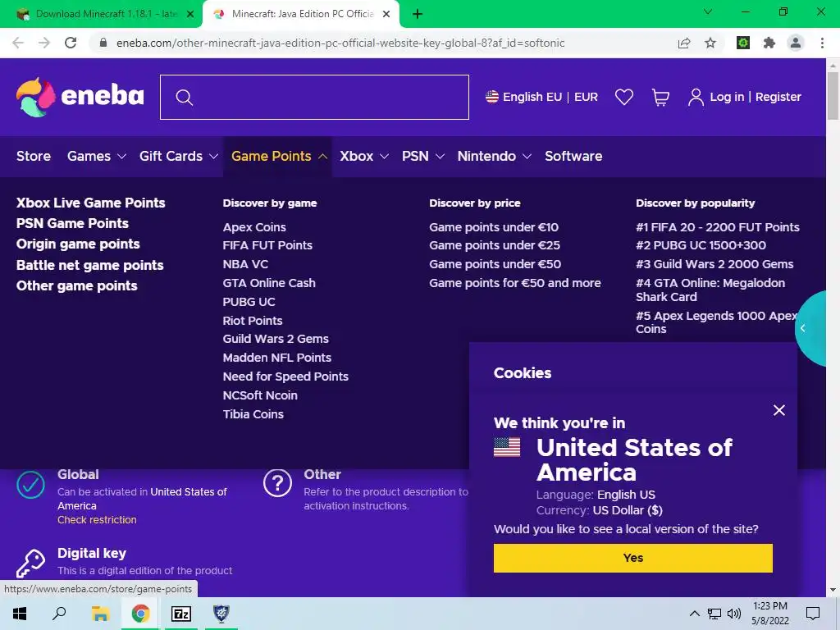The height and width of the screenshot is (630, 840).
Task: Click the eneba search input field
Action: click(314, 97)
